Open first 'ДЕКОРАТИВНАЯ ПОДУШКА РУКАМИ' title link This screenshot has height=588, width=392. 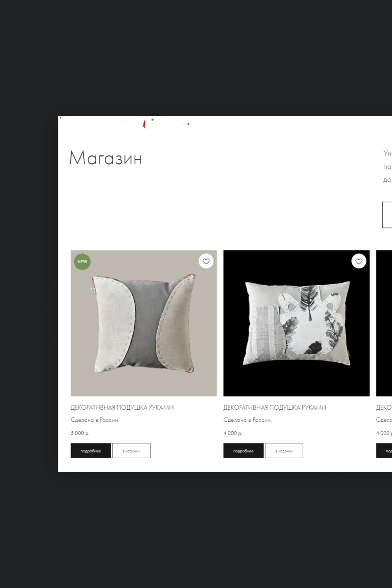click(122, 408)
